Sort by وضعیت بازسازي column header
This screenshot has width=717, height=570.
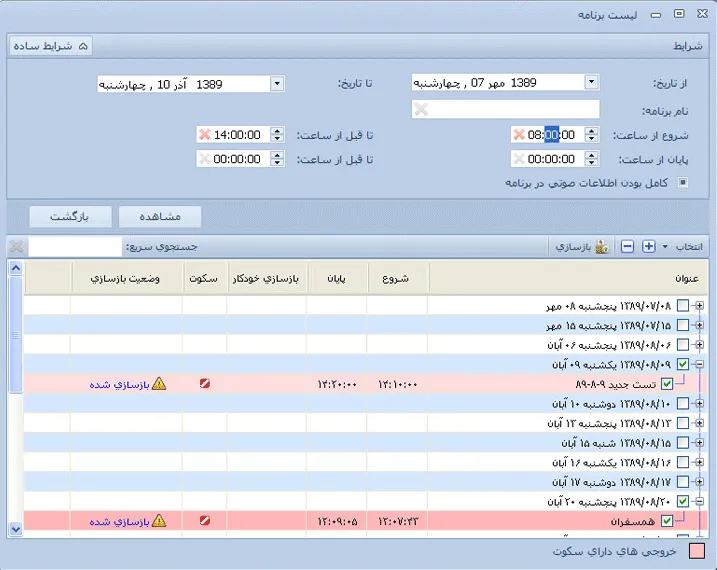tap(127, 278)
